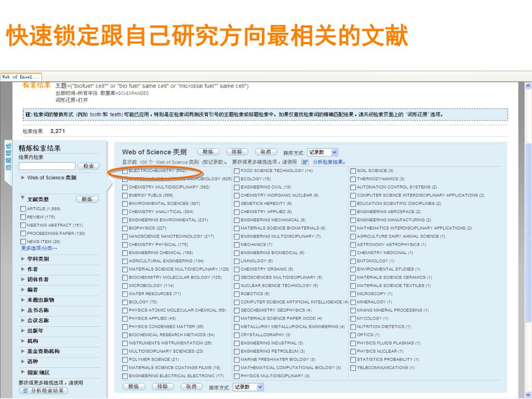Expand the 作者 refine section
This screenshot has height=399, width=532.
point(23,269)
